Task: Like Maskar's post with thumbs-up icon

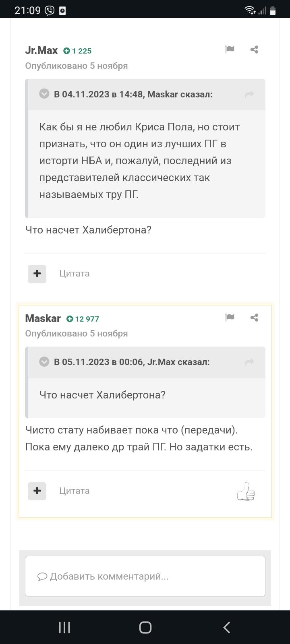Action: 246,491
